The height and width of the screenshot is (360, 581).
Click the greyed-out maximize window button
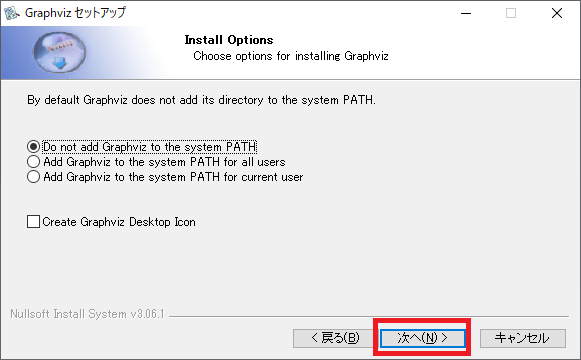pos(511,13)
